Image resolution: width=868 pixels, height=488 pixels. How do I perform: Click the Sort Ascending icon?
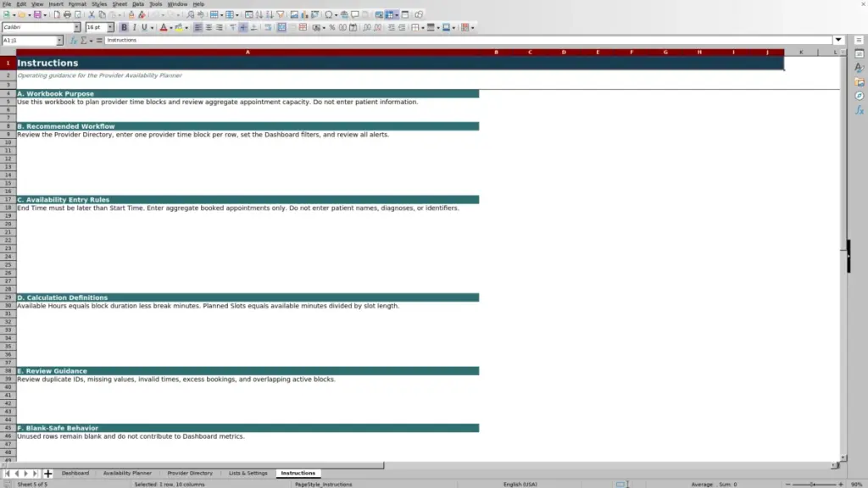tap(259, 15)
